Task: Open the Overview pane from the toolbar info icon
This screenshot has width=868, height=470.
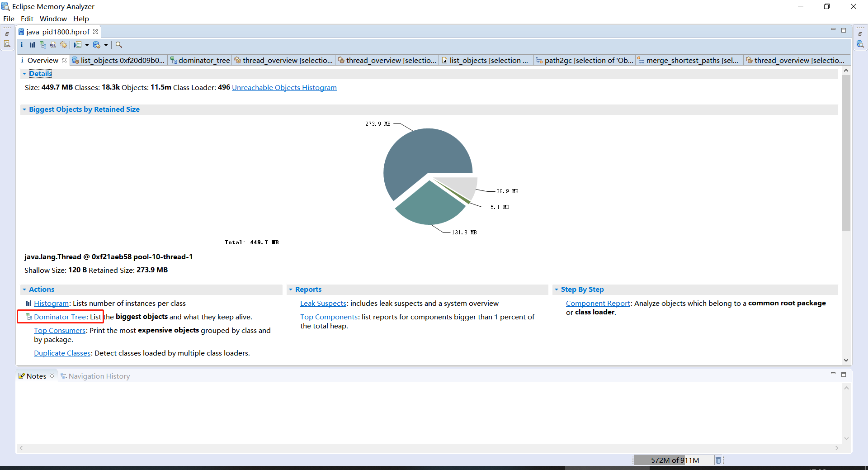Action: 21,45
